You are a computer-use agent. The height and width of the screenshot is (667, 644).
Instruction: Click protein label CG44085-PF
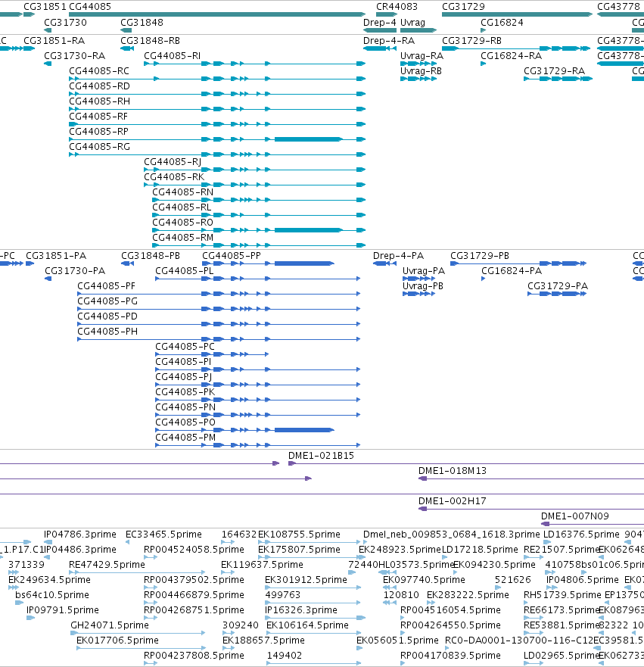pos(106,286)
